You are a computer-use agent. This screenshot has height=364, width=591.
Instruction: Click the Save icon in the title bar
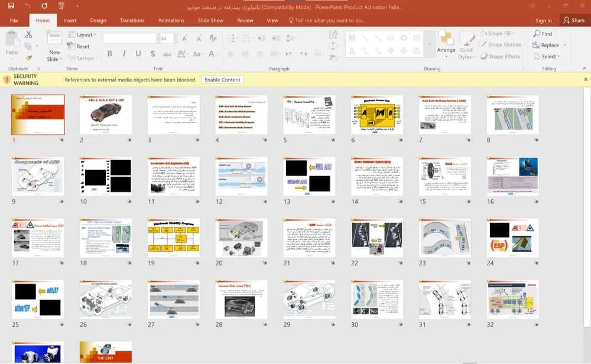11,6
